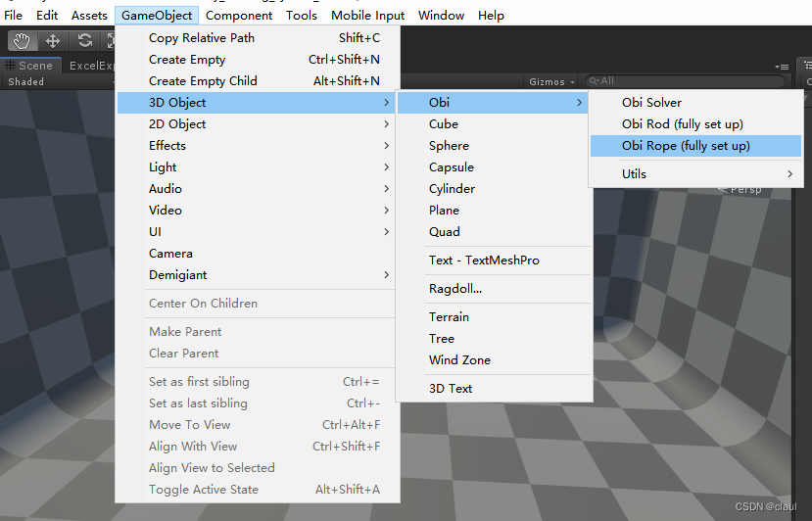
Task: Switch to the Scene tab
Action: click(30, 66)
